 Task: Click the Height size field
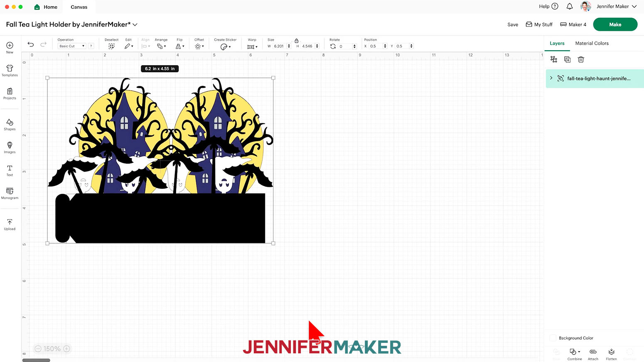307,46
